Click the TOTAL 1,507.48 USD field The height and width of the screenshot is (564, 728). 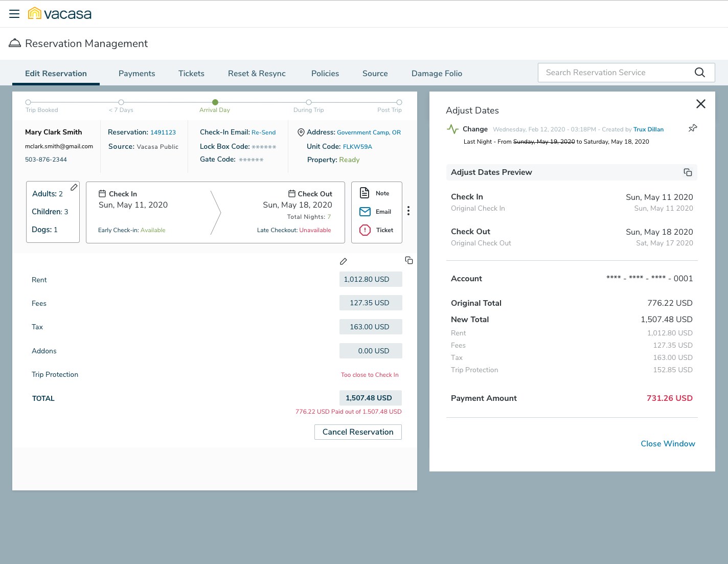coord(371,398)
